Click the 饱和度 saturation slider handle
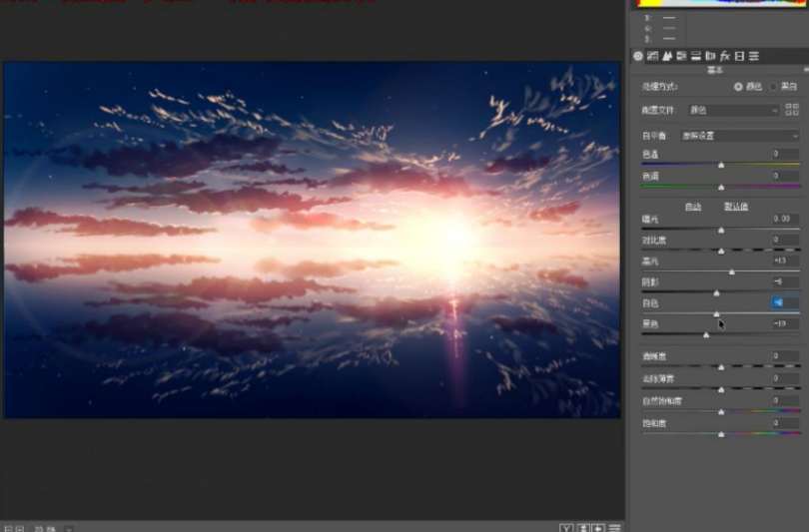The height and width of the screenshot is (532, 809). tap(721, 434)
